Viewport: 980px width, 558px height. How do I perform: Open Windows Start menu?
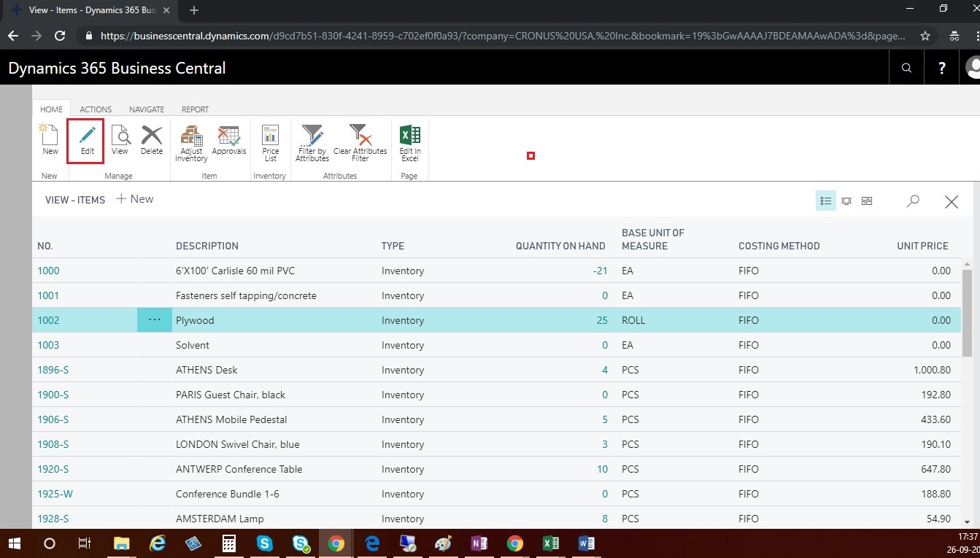15,543
